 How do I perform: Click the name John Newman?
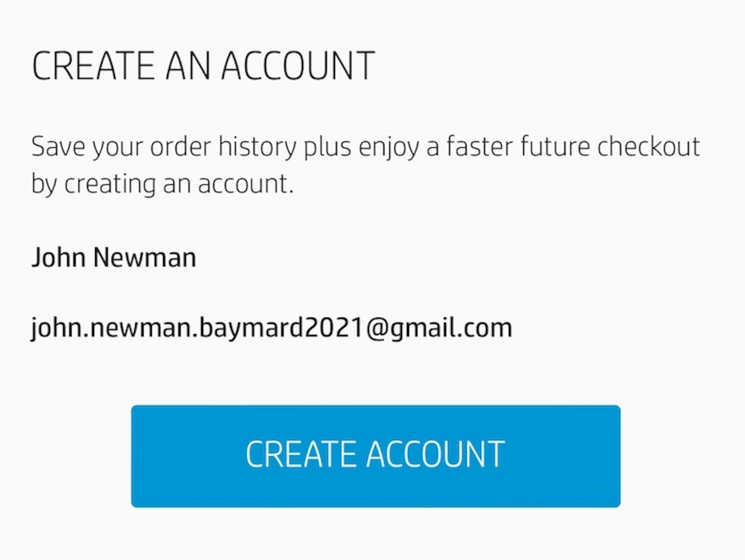click(x=114, y=258)
